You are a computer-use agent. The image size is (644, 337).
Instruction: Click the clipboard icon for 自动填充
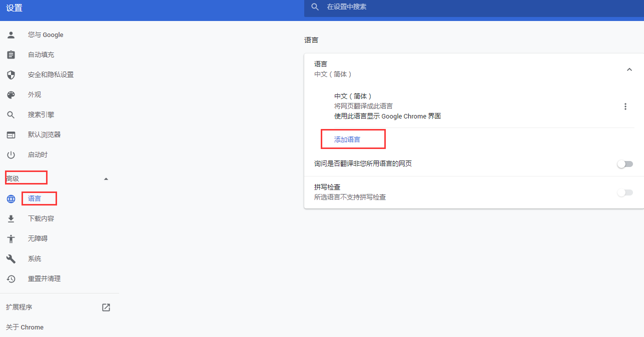pyautogui.click(x=11, y=55)
